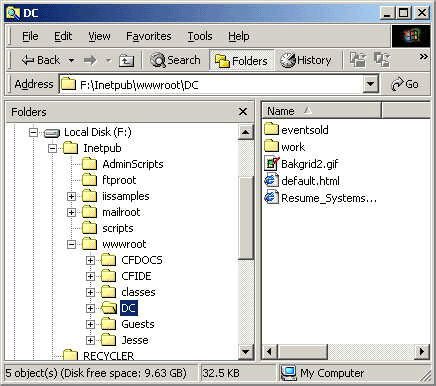Open the address bar dropdown list

coord(370,84)
